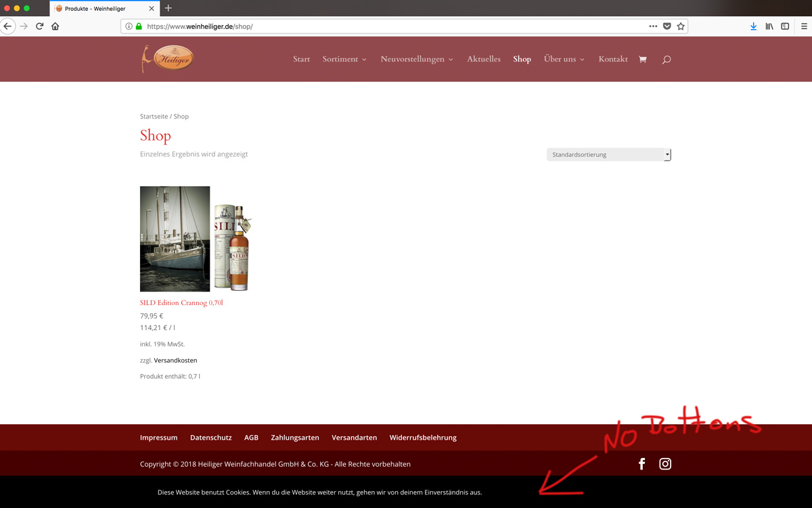Image resolution: width=812 pixels, height=508 pixels.
Task: Close the Produkte - Weinheiliger tab
Action: tap(151, 9)
